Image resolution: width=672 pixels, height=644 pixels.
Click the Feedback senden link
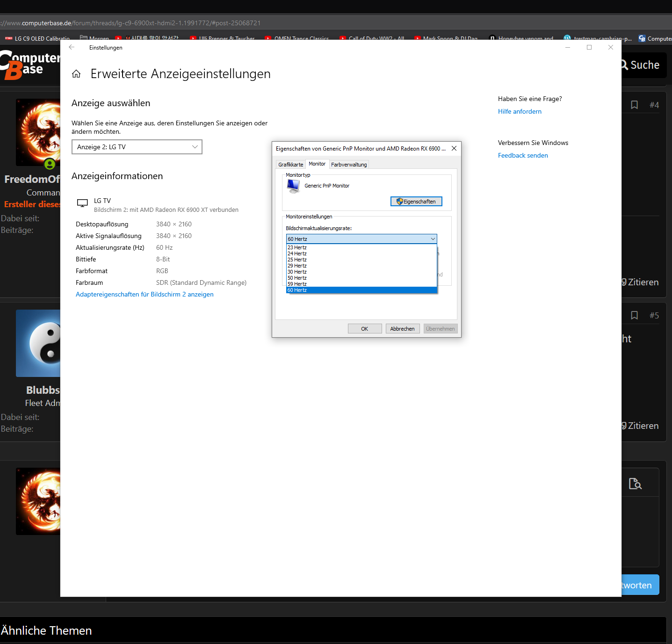click(523, 155)
